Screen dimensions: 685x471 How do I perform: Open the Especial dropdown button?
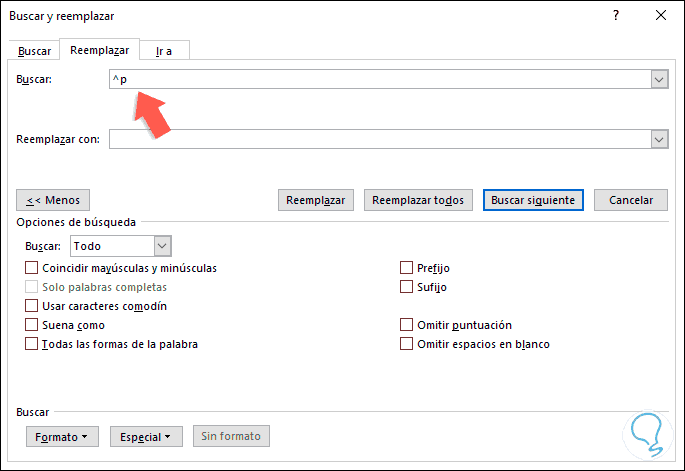(x=145, y=436)
